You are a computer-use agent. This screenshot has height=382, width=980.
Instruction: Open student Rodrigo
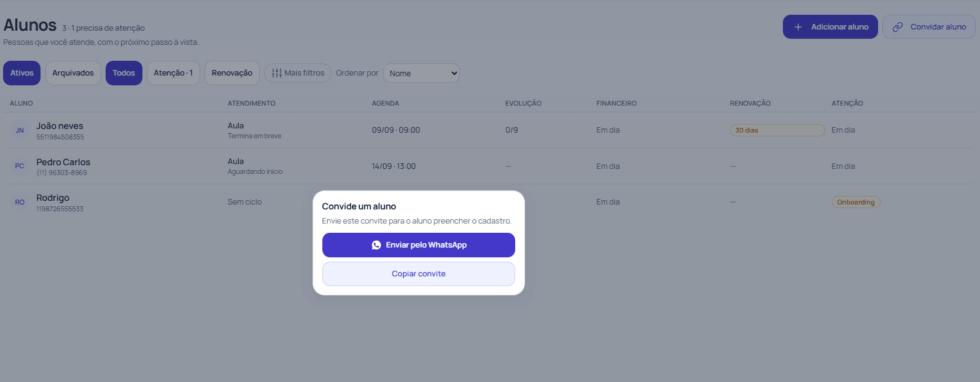53,198
